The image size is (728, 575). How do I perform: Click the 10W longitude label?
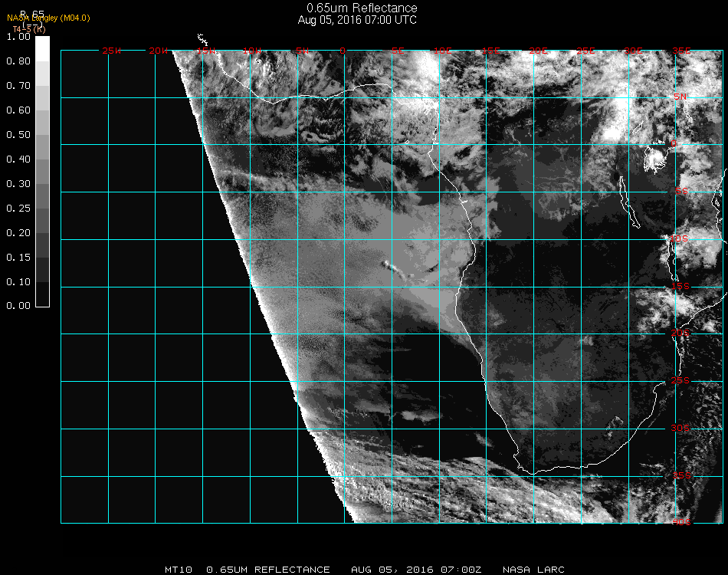pos(252,51)
